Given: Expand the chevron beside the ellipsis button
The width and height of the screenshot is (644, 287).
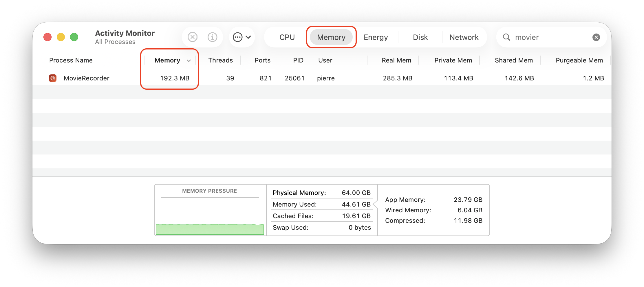Looking at the screenshot, I should point(248,37).
